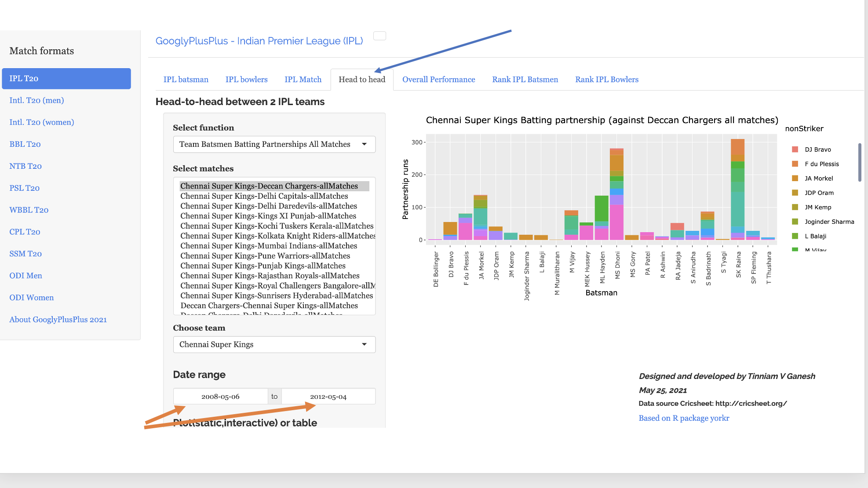Screen dimensions: 868x488
Task: Click the legend scrollbar beside nonStriker list
Action: pyautogui.click(x=859, y=162)
